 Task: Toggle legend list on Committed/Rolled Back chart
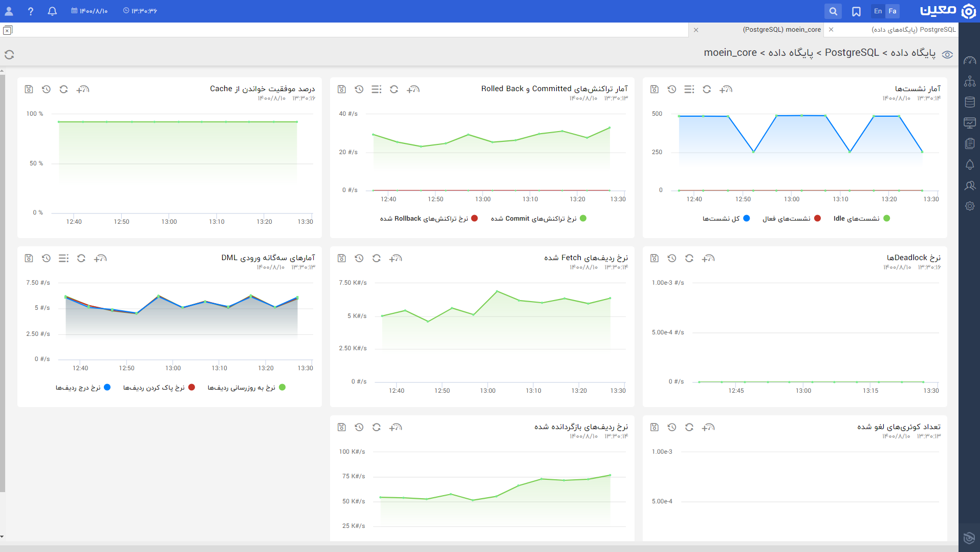377,89
